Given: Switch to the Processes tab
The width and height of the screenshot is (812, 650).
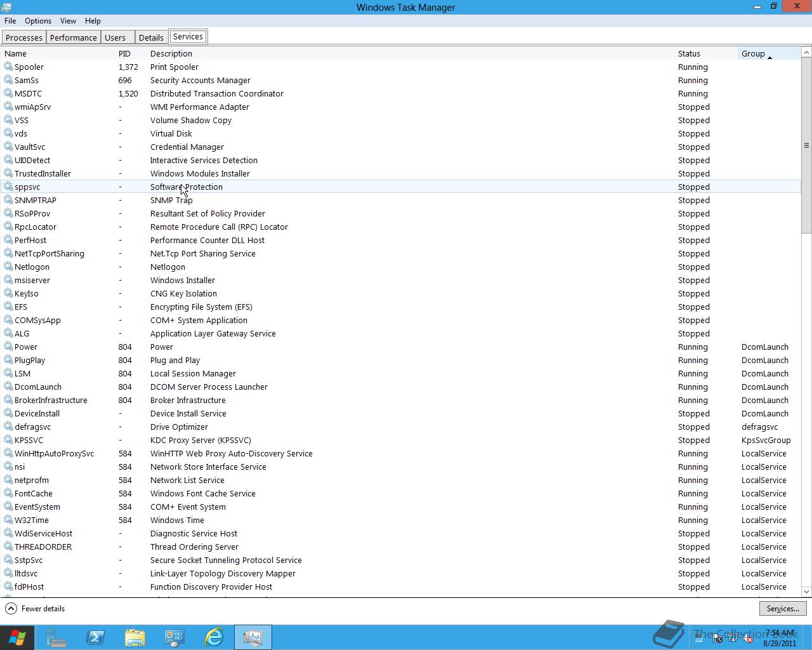Looking at the screenshot, I should point(24,37).
